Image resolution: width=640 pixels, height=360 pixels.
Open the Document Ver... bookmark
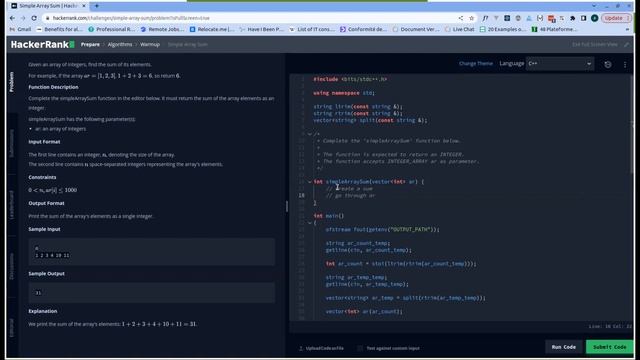coord(416,29)
